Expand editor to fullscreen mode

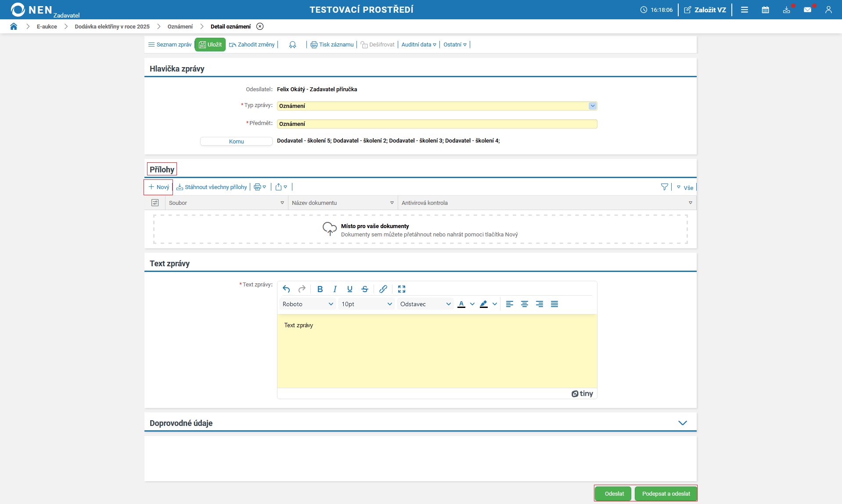point(402,289)
